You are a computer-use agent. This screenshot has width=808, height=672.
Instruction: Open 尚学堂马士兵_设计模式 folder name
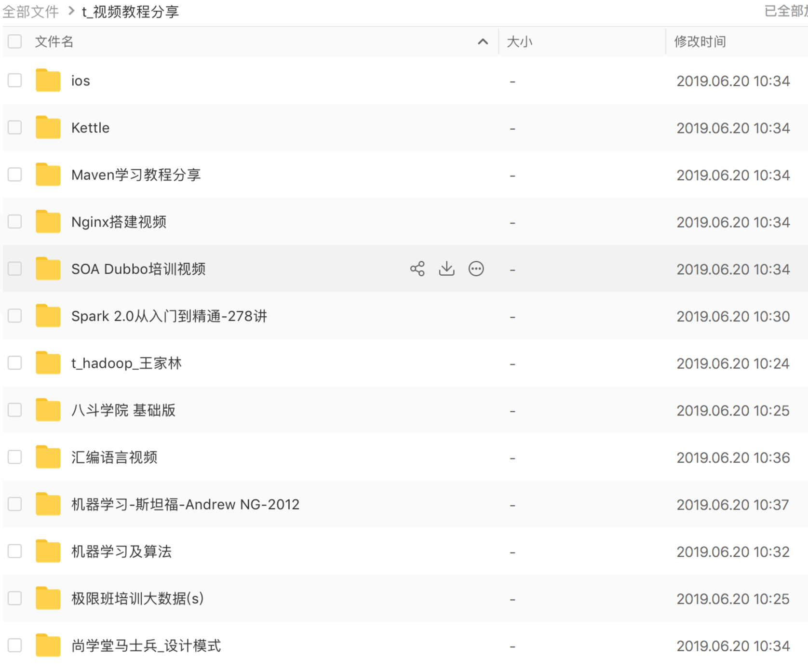pyautogui.click(x=146, y=645)
